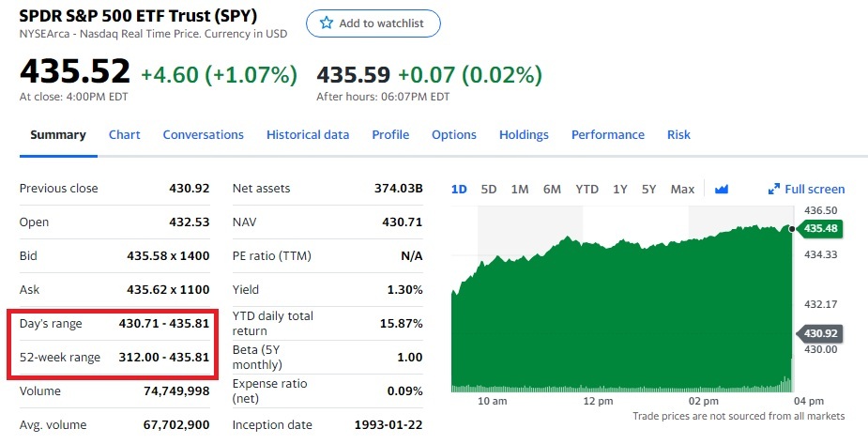Click the mountain chart type icon
The image size is (868, 444).
[x=722, y=189]
